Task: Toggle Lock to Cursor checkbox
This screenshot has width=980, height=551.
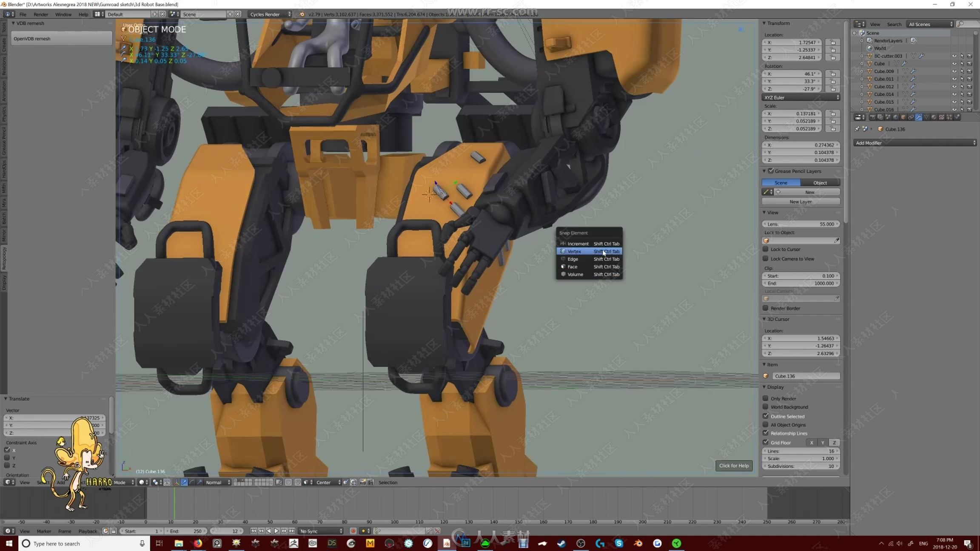Action: click(x=766, y=249)
